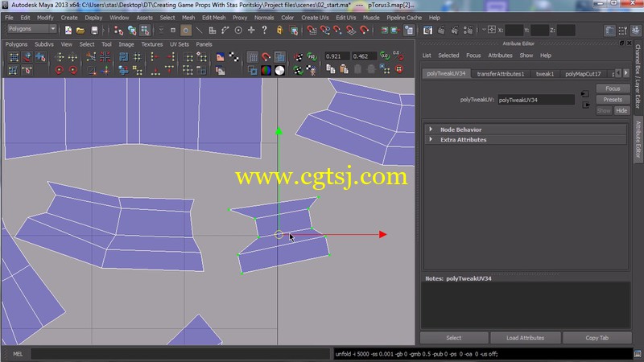The image size is (644, 362).
Task: Click the output connection arrow icon
Action: point(585,105)
